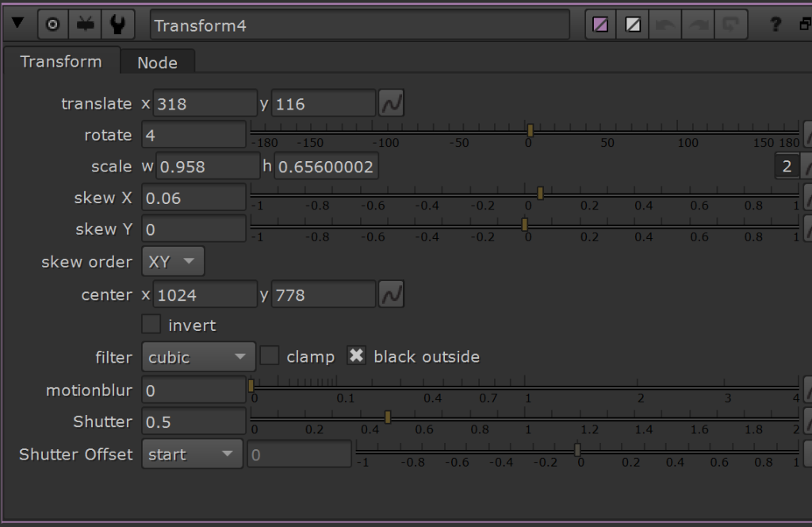This screenshot has width=812, height=527.
Task: Edit the Transform4 node name field
Action: click(360, 25)
